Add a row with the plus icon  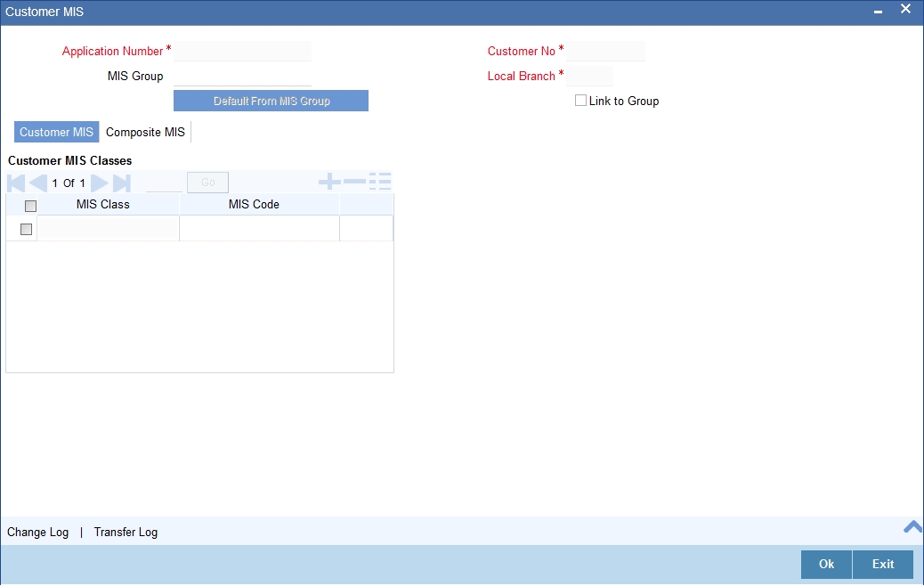[x=329, y=182]
